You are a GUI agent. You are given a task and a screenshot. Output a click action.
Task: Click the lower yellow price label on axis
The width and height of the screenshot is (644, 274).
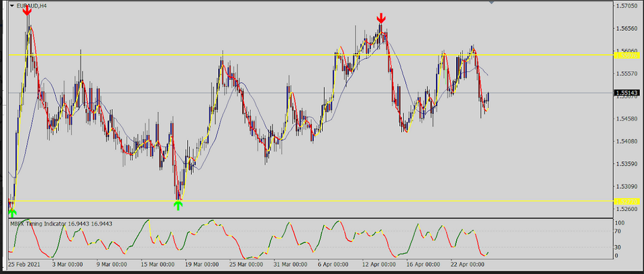[x=625, y=201]
